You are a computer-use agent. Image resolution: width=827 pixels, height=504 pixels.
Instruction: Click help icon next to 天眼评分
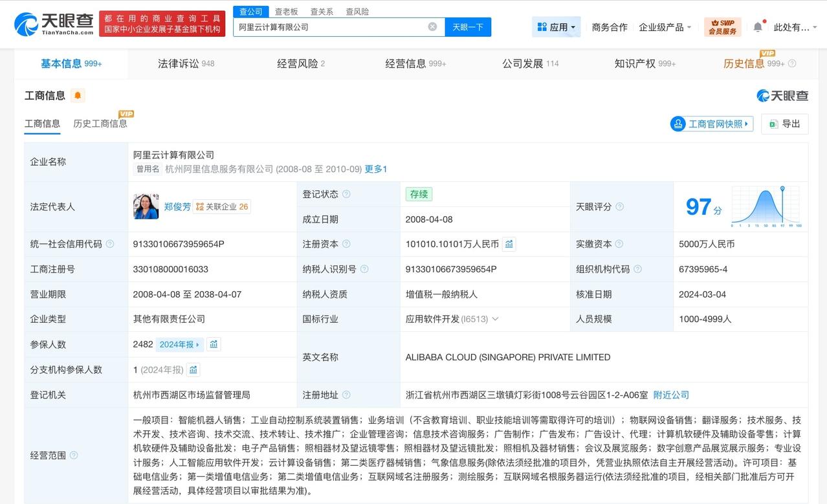coord(619,206)
